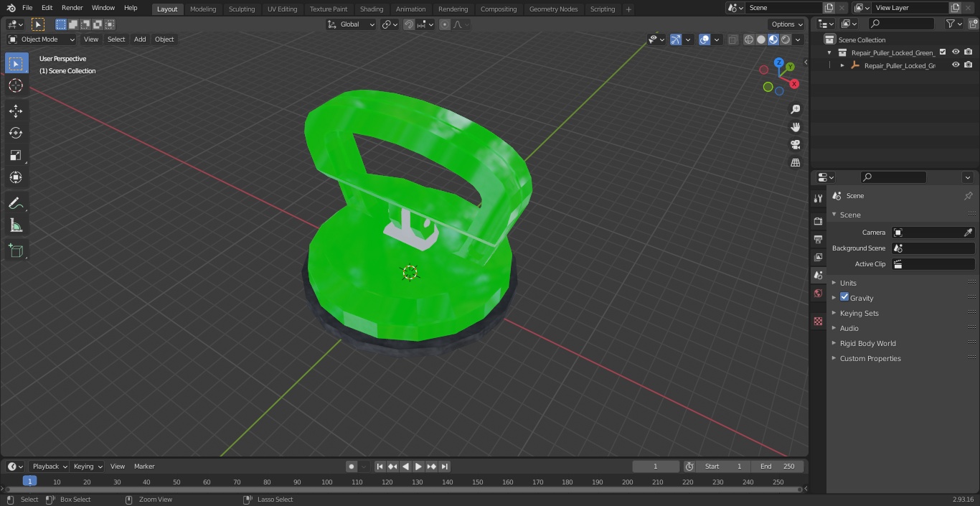Click frame 100 on timeline ruler
The image size is (980, 506).
click(327, 482)
